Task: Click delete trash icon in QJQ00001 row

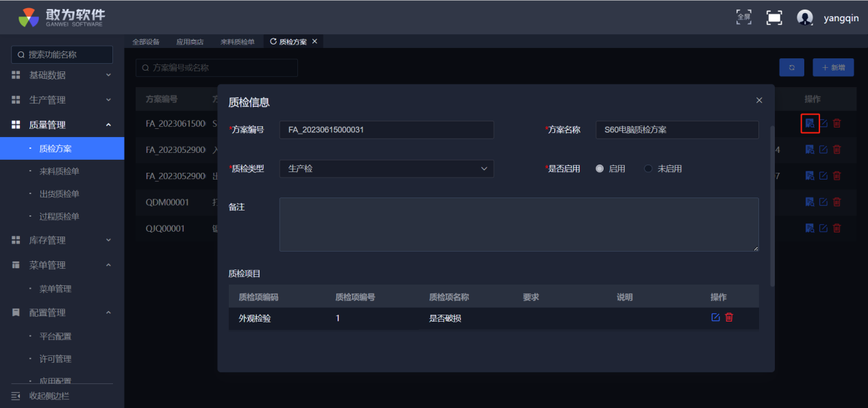Action: (x=836, y=228)
